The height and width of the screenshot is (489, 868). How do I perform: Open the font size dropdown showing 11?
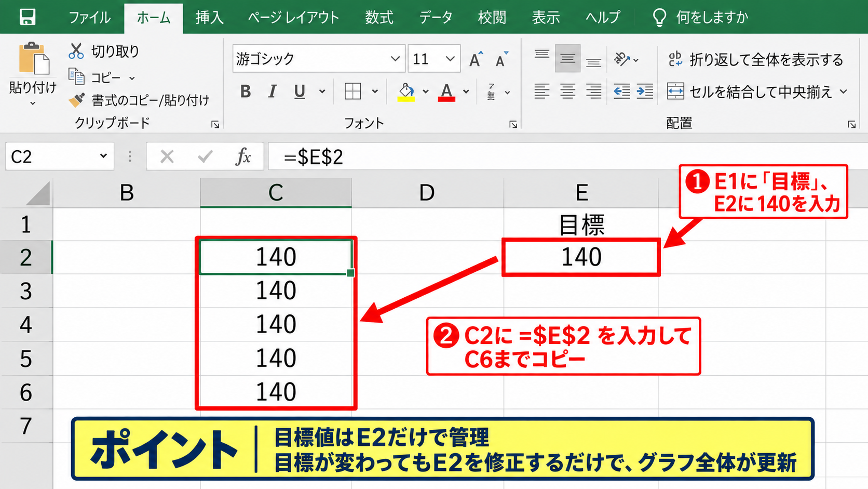coord(450,59)
